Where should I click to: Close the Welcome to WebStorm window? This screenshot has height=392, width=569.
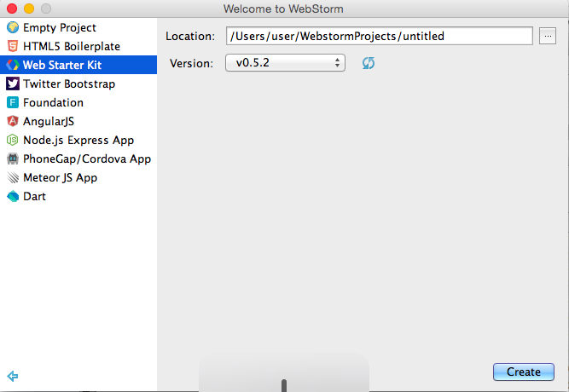click(12, 9)
